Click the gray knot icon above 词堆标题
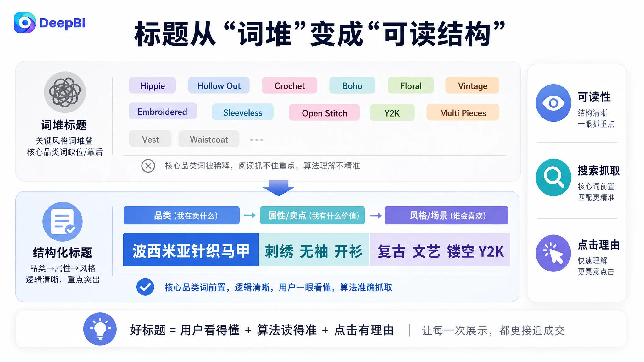The width and height of the screenshot is (644, 362). pyautogui.click(x=65, y=92)
